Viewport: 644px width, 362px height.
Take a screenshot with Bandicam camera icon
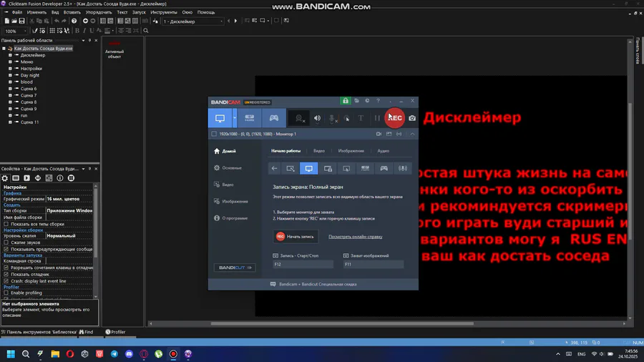click(412, 118)
